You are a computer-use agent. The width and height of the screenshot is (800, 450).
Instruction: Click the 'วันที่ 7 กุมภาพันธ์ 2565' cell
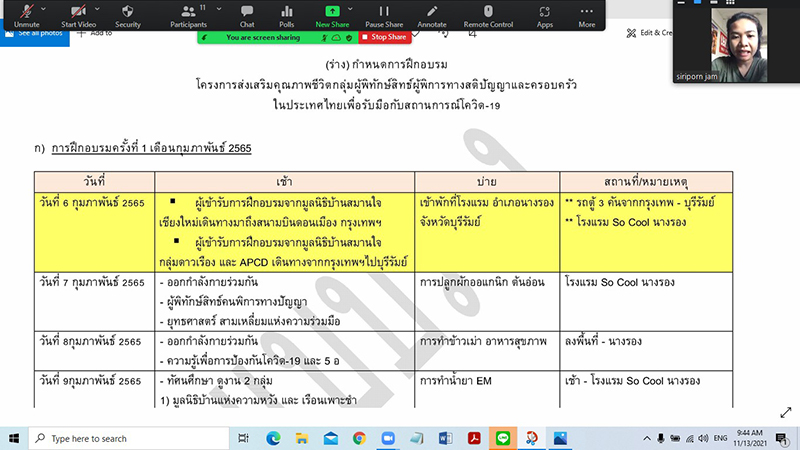(x=94, y=302)
